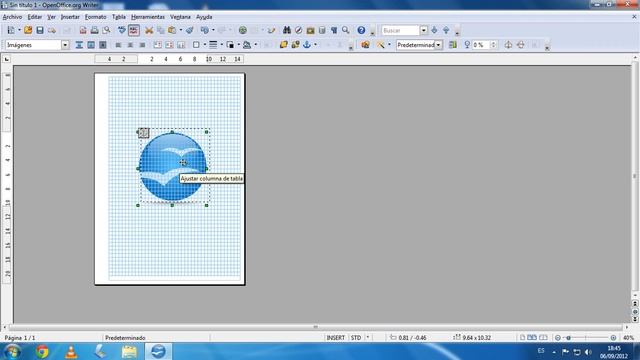Click the Spellcheck ABC check icon
Screen dimensions: 640x360
pyautogui.click(x=122, y=30)
